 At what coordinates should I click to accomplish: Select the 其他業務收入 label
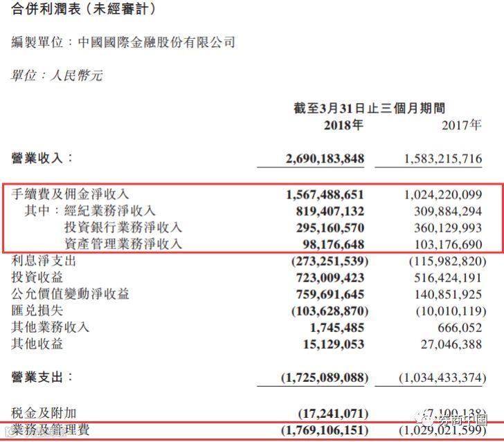(x=50, y=327)
